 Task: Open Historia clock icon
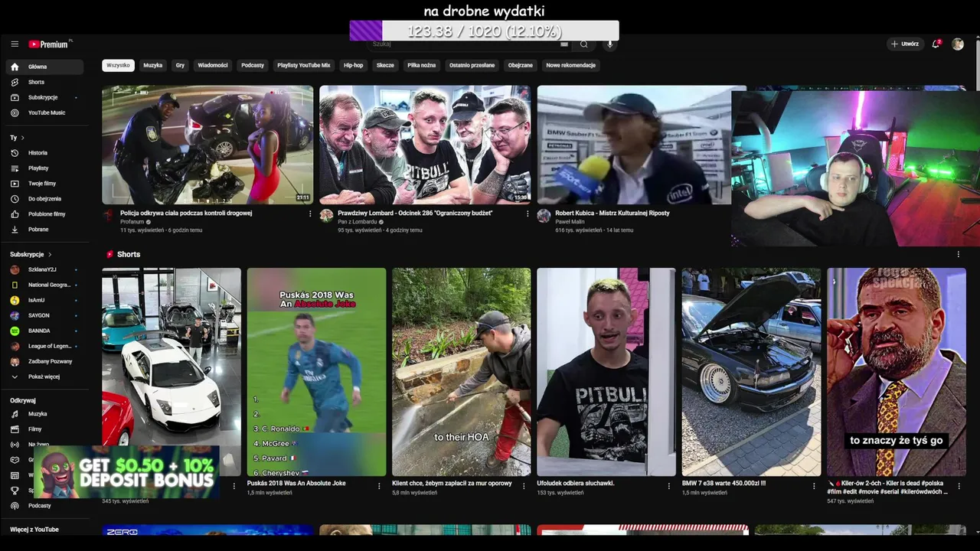coord(15,153)
